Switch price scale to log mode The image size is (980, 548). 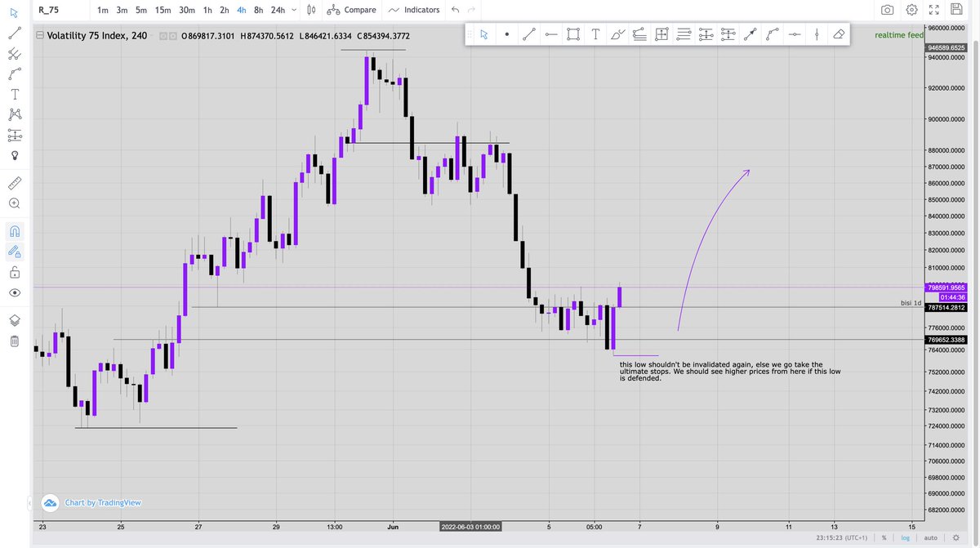(905, 537)
